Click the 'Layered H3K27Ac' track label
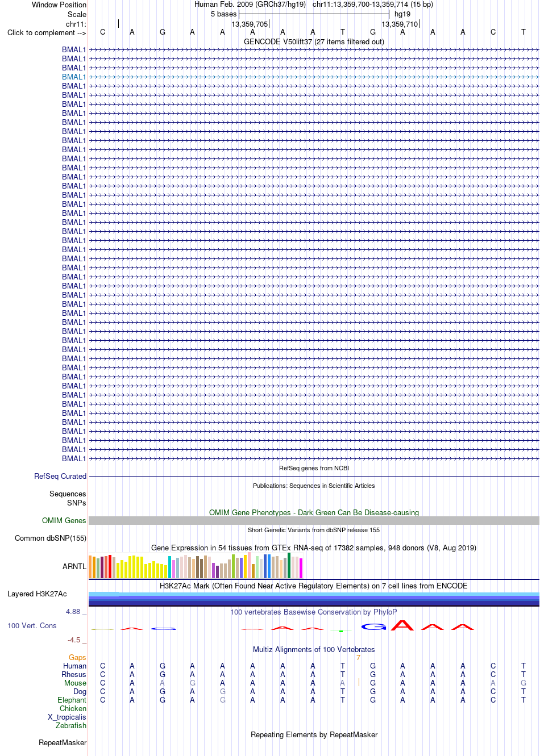Viewport: 540px width, 756px height. (37, 594)
